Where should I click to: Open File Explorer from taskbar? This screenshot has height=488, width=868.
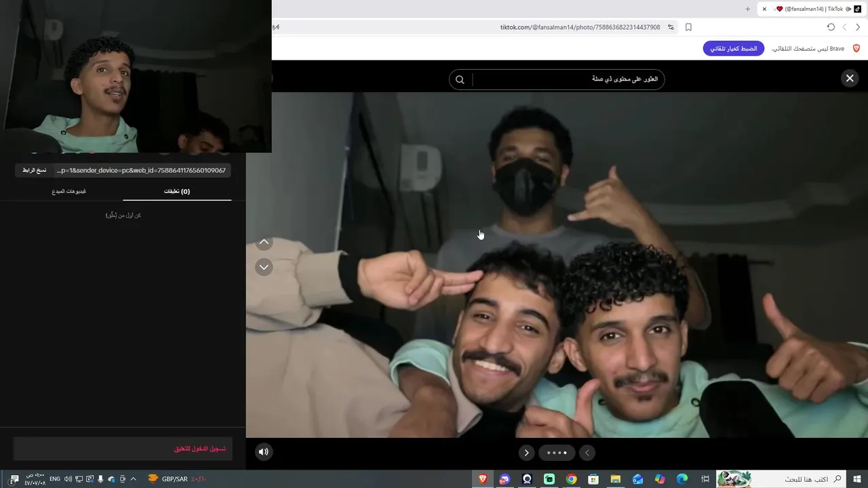point(616,479)
